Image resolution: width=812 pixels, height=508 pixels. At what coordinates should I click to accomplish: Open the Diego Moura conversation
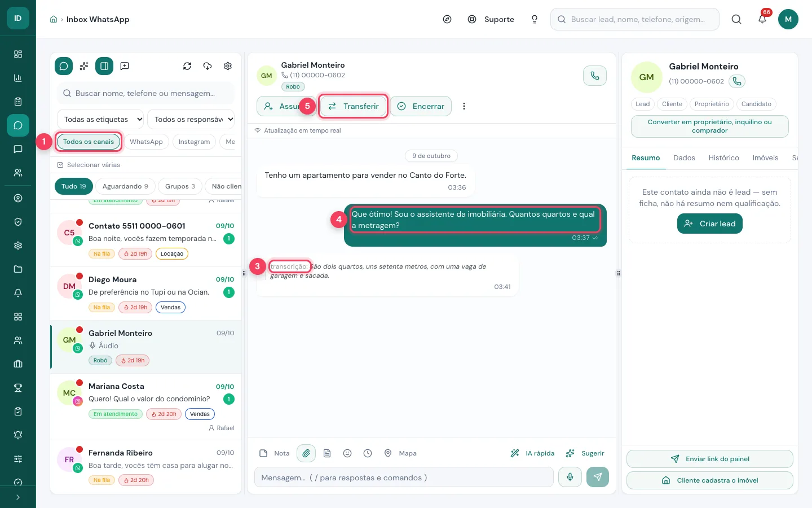[146, 294]
